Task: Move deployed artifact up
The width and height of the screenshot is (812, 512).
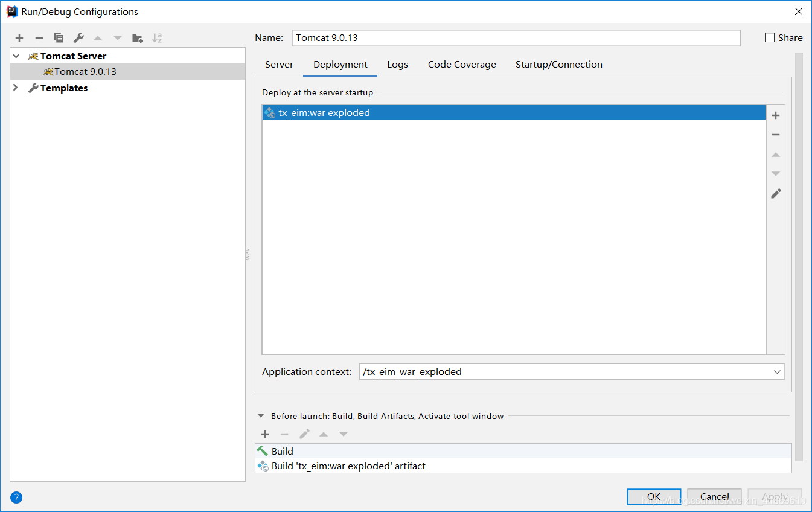Action: point(776,155)
